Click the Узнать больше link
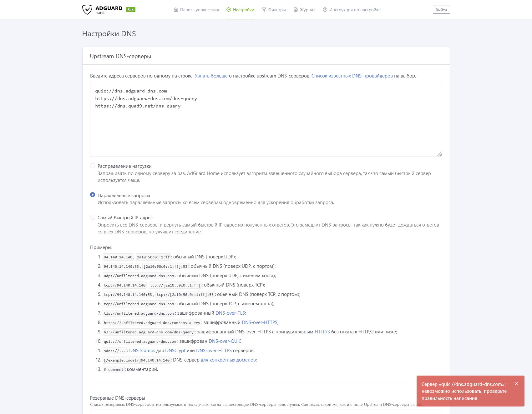The height and width of the screenshot is (414, 532). (211, 76)
